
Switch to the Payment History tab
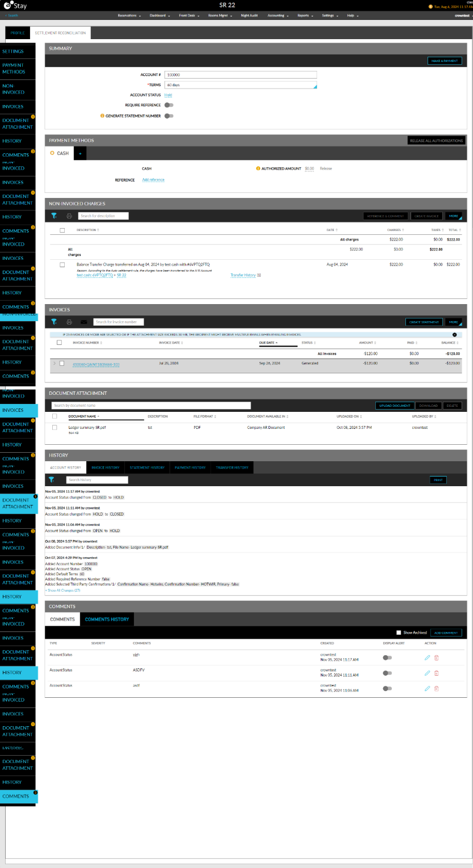point(189,467)
